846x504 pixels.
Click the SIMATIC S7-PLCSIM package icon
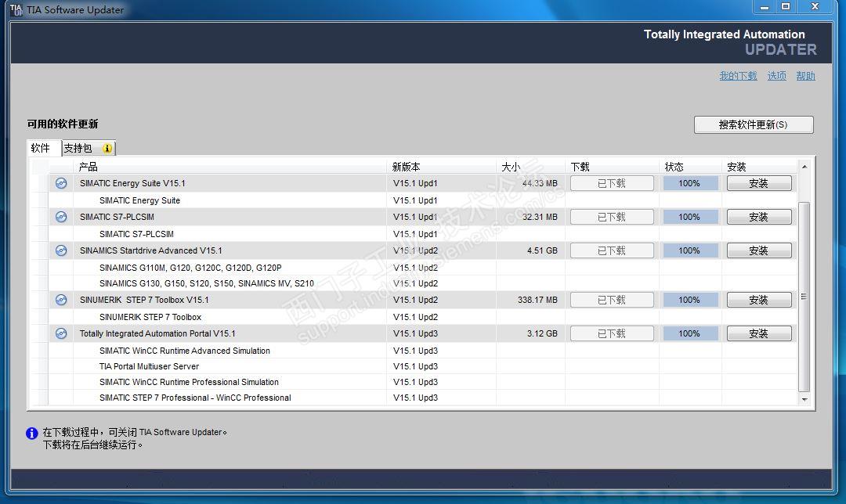tap(61, 217)
